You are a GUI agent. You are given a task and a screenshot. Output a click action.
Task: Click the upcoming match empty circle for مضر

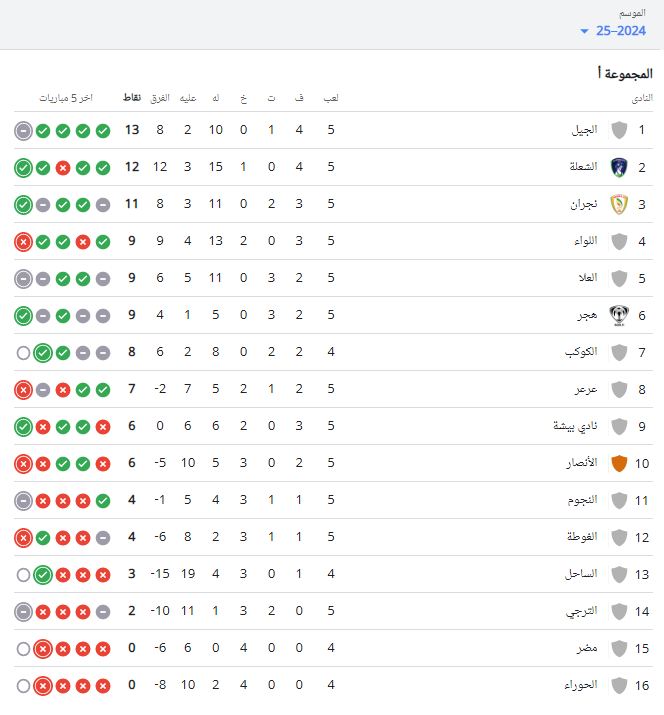(23, 648)
